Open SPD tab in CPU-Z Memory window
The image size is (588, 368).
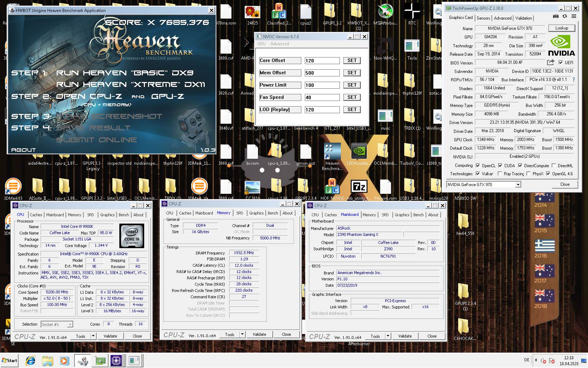click(x=240, y=213)
